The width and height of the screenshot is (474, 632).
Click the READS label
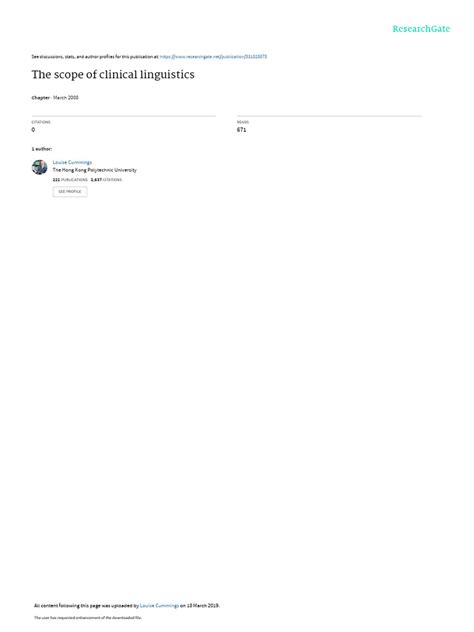point(243,122)
